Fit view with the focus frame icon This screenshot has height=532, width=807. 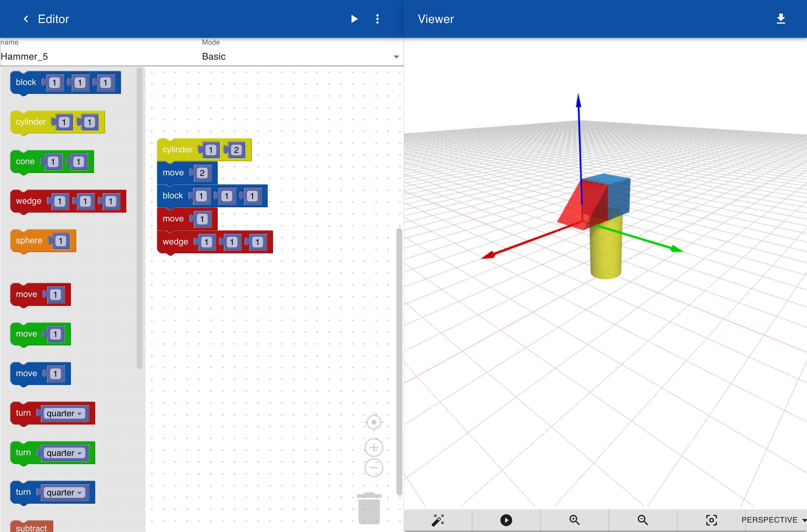pos(711,520)
